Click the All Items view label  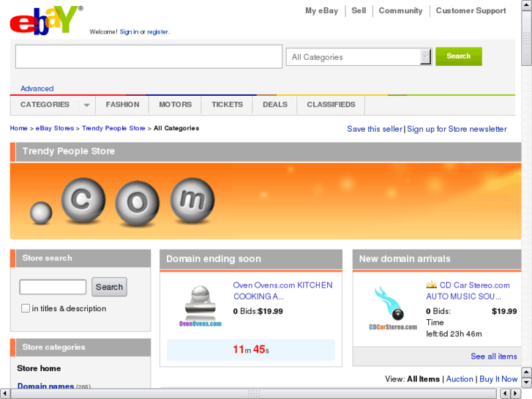pyautogui.click(x=423, y=379)
